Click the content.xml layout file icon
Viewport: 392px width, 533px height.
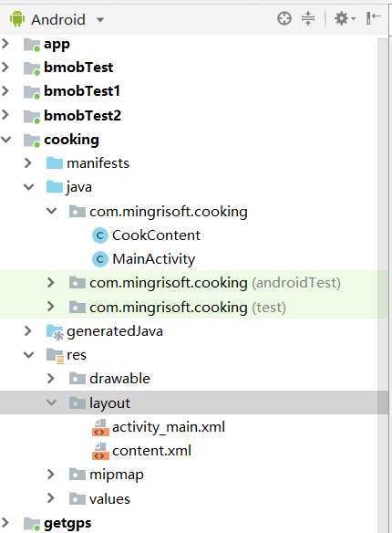tap(100, 452)
